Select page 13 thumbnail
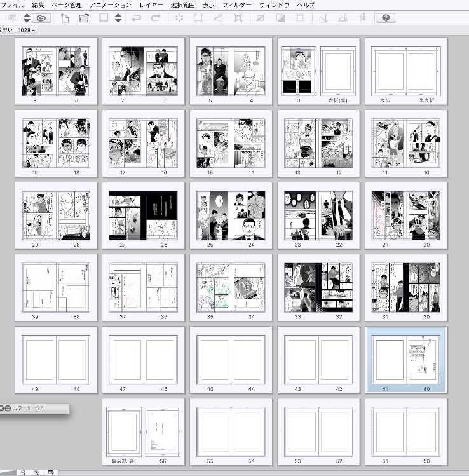Screen dimensions: 469x476 (301, 143)
